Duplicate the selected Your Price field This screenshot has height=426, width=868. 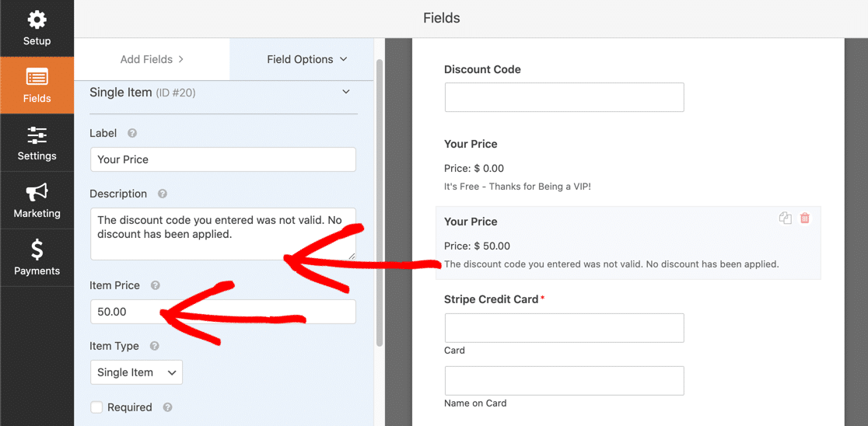(x=785, y=218)
